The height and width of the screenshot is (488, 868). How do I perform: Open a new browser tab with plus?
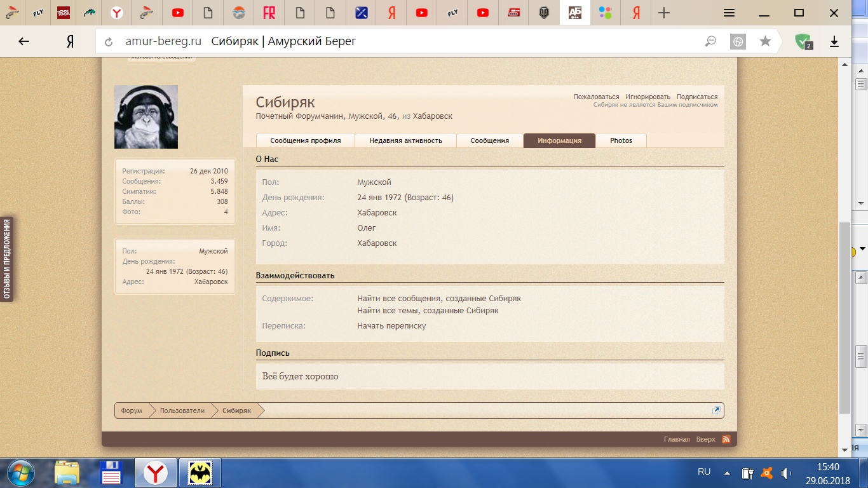664,13
